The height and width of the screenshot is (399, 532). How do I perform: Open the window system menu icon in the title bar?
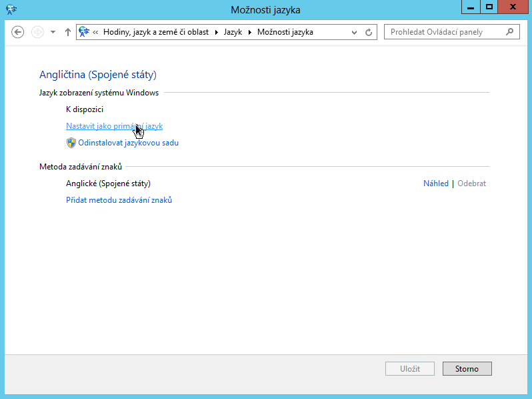[x=11, y=9]
